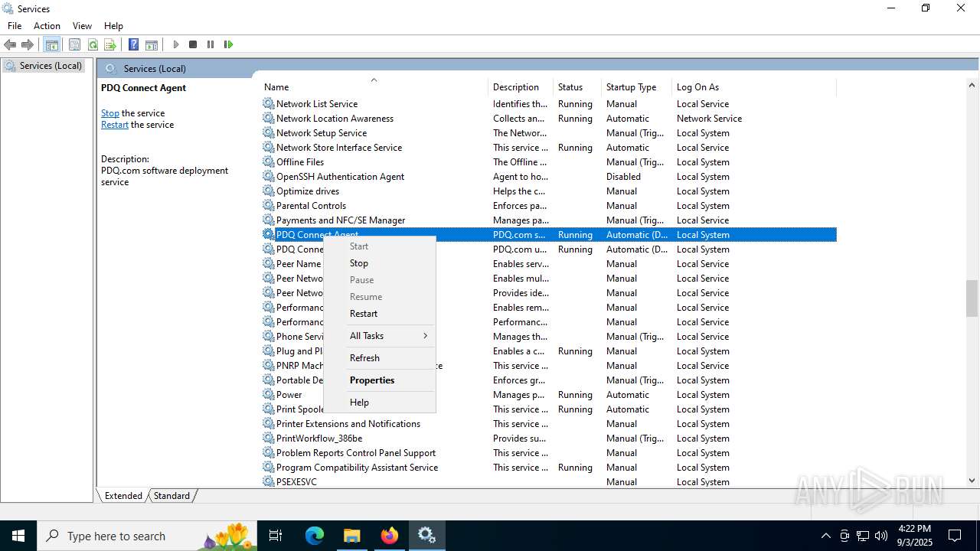Click the Restart Service toolbar icon
Image resolution: width=980 pixels, height=551 pixels.
228,44
